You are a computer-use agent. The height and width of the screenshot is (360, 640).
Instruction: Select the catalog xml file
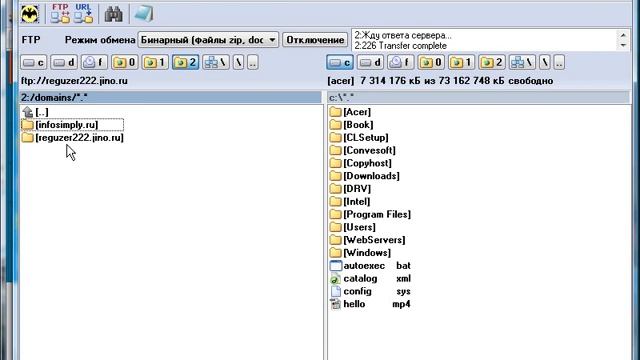[x=370, y=278]
